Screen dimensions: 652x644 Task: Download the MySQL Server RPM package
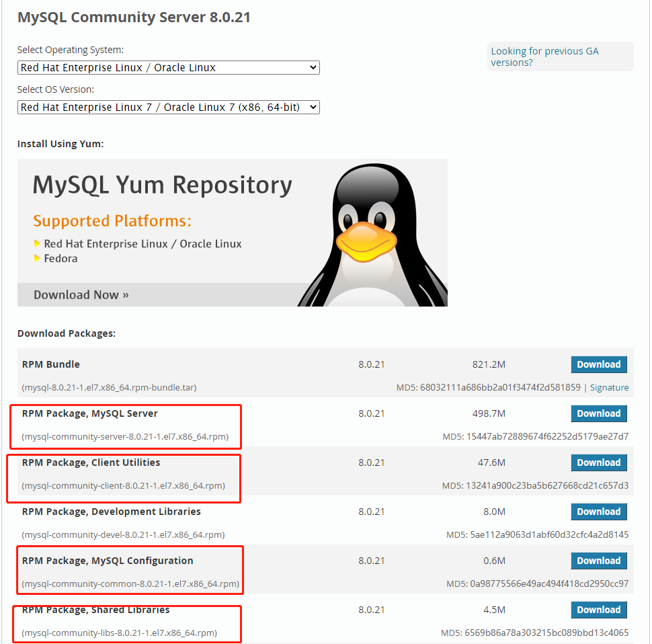(599, 413)
